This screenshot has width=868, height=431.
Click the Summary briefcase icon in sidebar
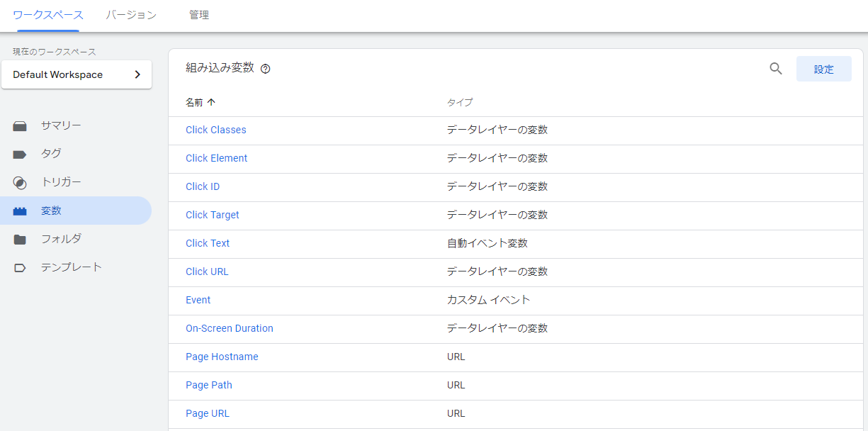click(20, 126)
